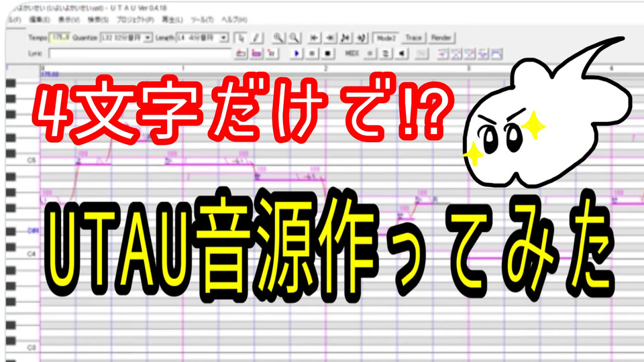Click the icon immediately left of Mode2
The width and height of the screenshot is (644, 362).
tap(361, 38)
